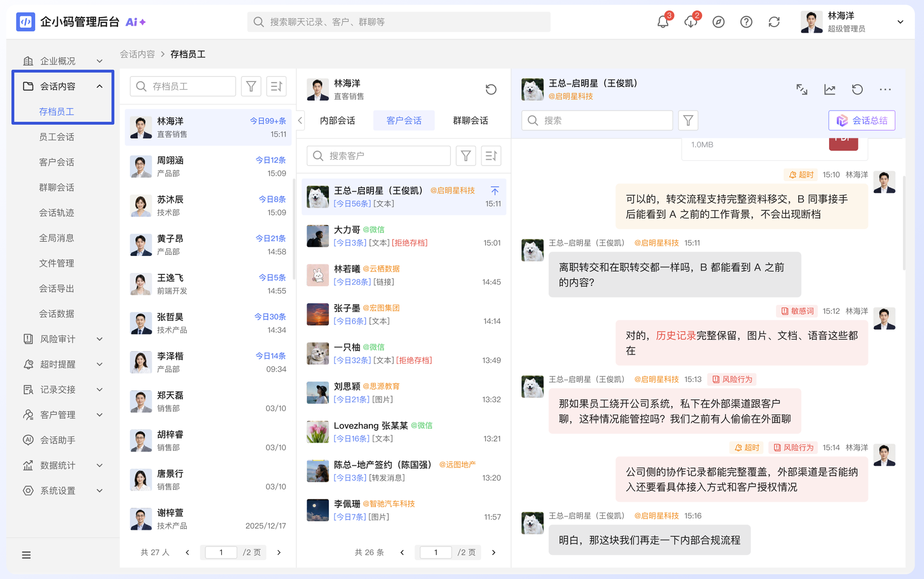Screen dimensions: 924x579
Task: Switch to the 客户会话 tab
Action: pos(404,121)
